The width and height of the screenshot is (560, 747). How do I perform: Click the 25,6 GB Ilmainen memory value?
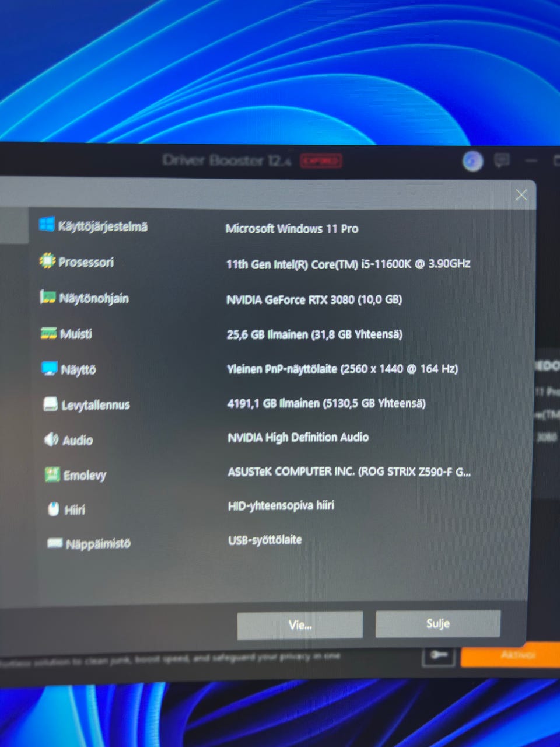point(314,334)
